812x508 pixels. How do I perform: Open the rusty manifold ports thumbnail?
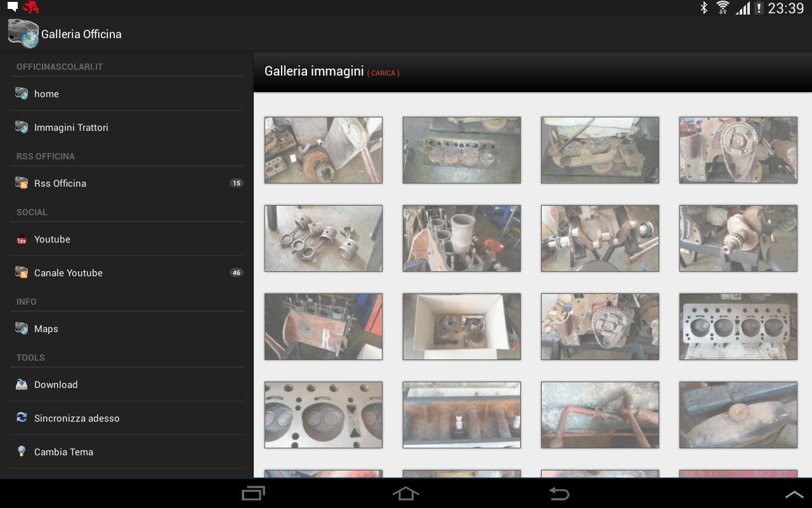point(462,415)
